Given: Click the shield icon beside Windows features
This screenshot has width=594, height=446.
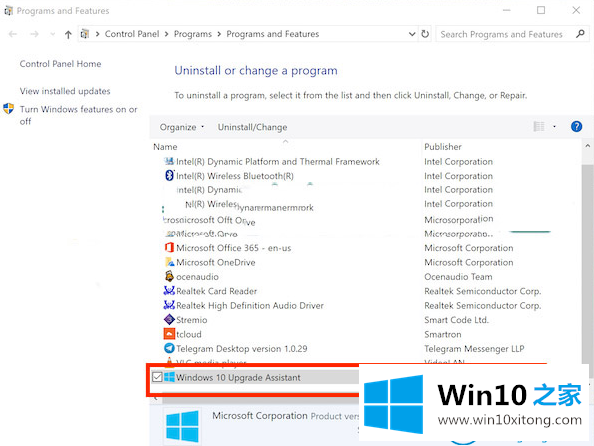Looking at the screenshot, I should coord(8,109).
